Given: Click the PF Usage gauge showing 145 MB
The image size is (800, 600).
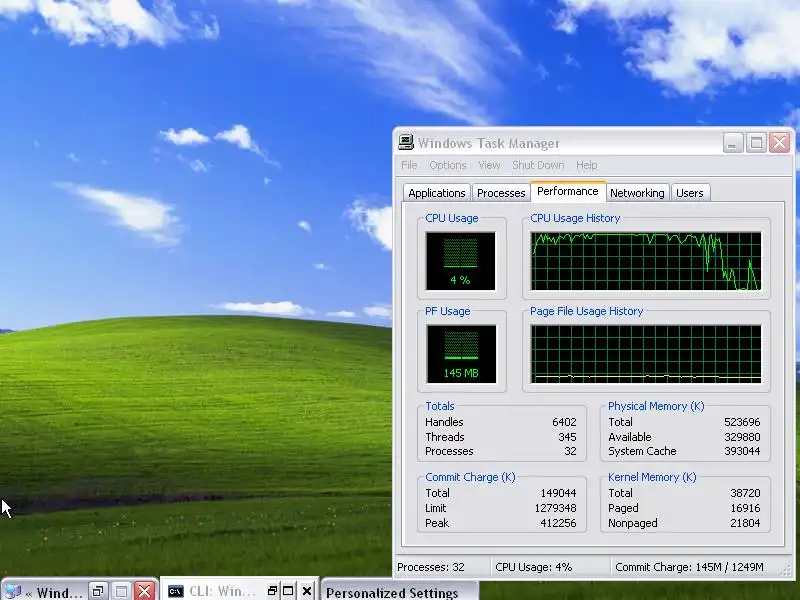Looking at the screenshot, I should [461, 354].
